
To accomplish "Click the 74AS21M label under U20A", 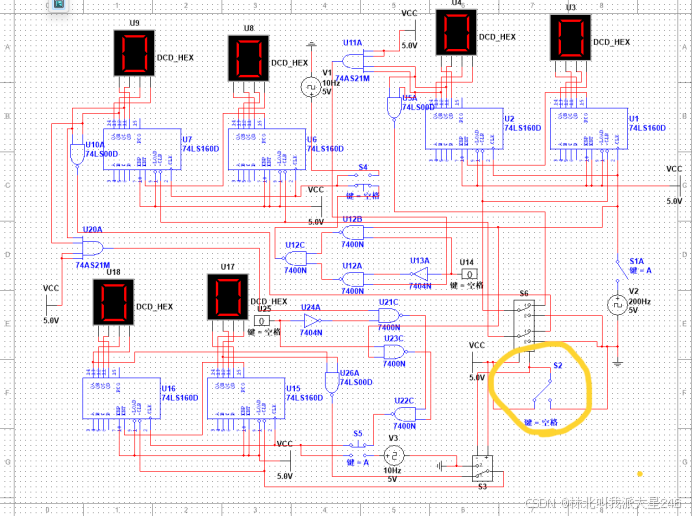I will point(93,265).
